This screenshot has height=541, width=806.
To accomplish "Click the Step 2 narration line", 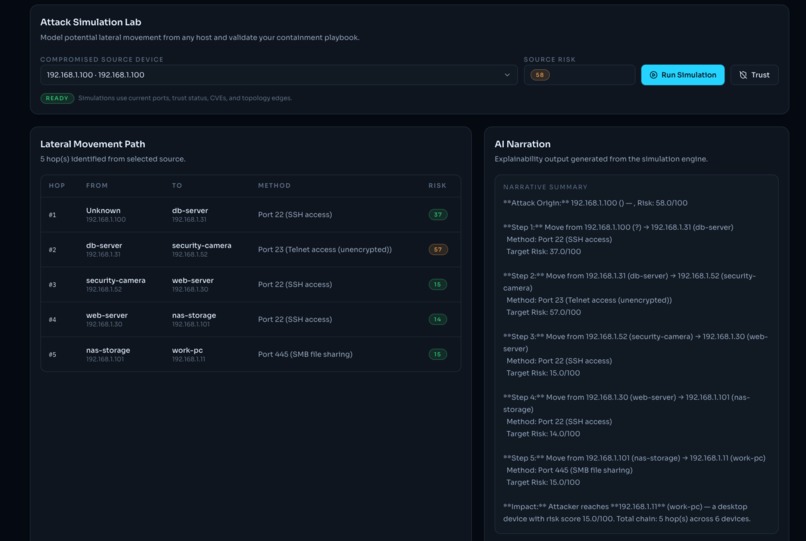I will [x=629, y=282].
